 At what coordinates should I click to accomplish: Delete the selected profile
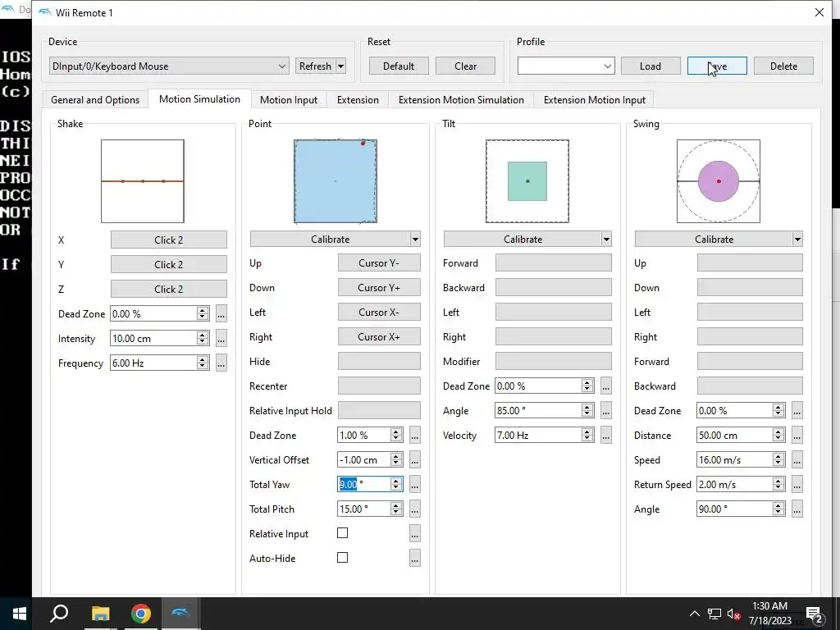(783, 66)
